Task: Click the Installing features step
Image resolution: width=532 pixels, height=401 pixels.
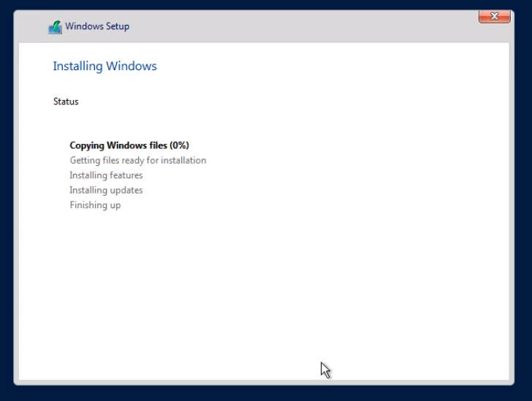Action: (106, 175)
